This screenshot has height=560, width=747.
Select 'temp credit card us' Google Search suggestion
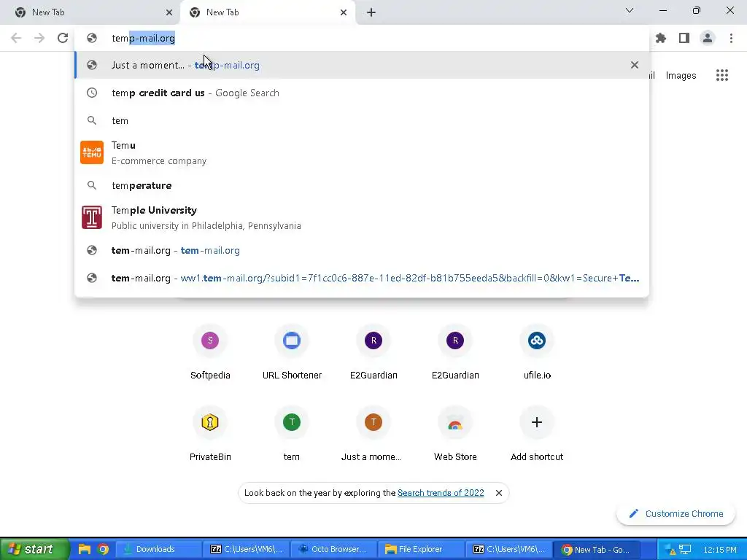pos(362,93)
